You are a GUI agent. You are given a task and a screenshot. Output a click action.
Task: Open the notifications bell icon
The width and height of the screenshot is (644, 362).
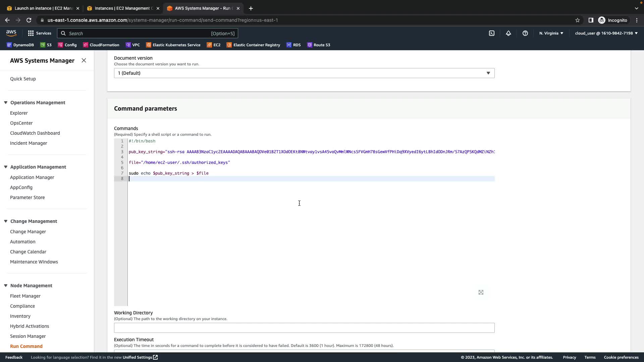coord(508,33)
